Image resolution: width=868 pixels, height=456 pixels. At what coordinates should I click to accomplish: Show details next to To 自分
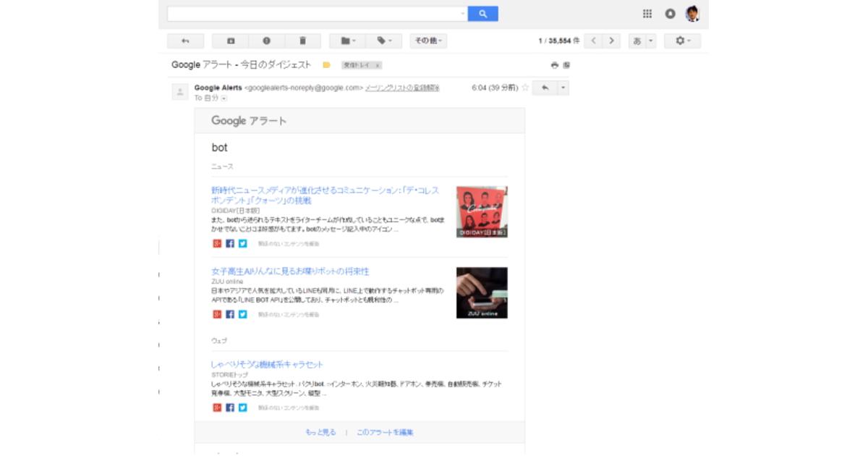coord(224,98)
